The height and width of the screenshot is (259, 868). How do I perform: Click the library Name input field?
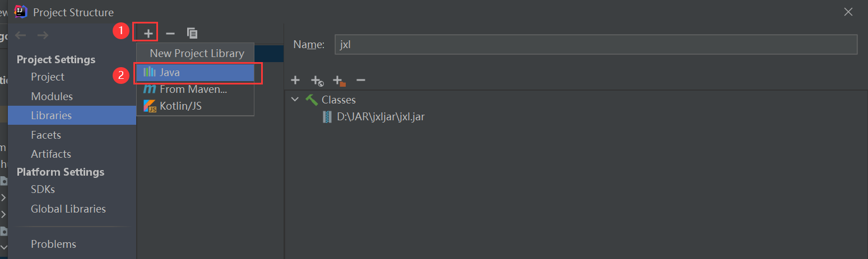click(596, 45)
